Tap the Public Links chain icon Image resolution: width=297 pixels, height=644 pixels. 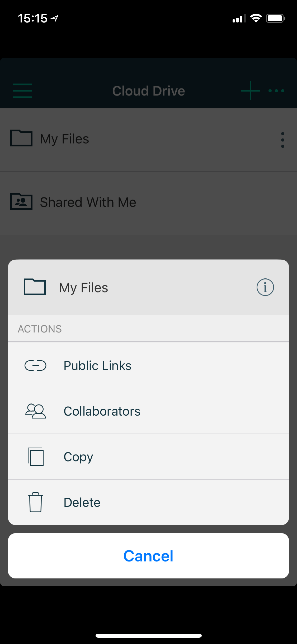tap(35, 366)
